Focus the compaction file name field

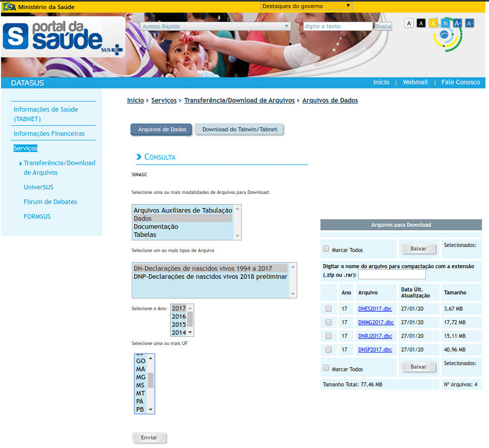(x=392, y=274)
